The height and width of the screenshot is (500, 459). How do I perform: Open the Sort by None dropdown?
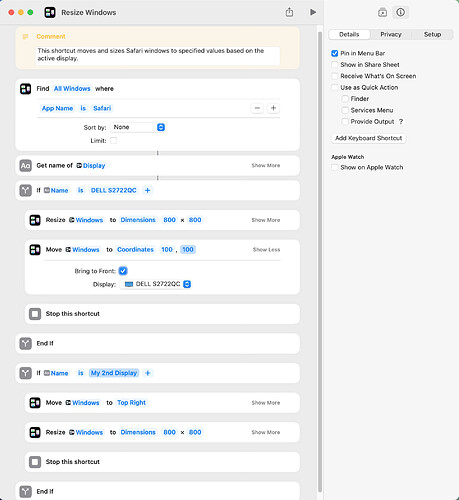point(138,127)
